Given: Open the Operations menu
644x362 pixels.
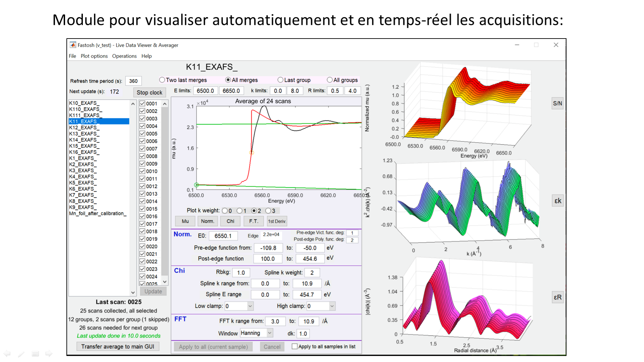Looking at the screenshot, I should pos(124,56).
